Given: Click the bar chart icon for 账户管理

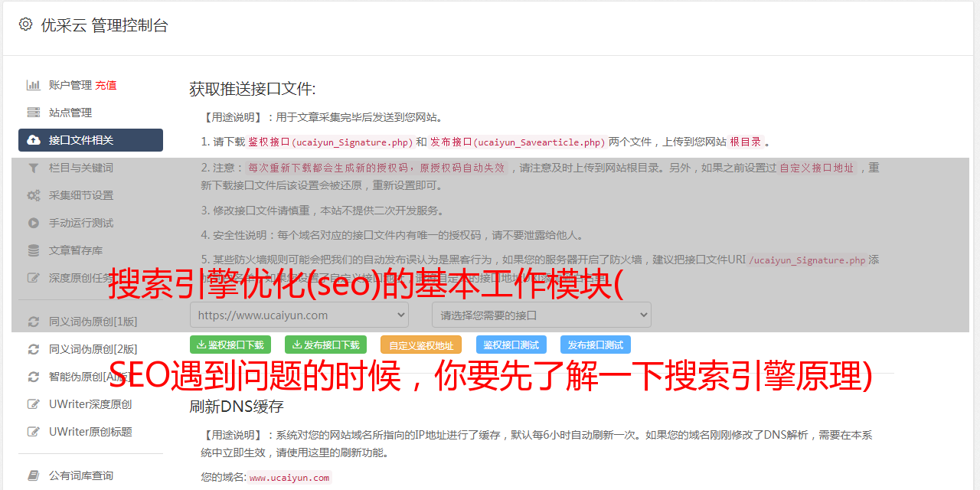Looking at the screenshot, I should (x=34, y=85).
